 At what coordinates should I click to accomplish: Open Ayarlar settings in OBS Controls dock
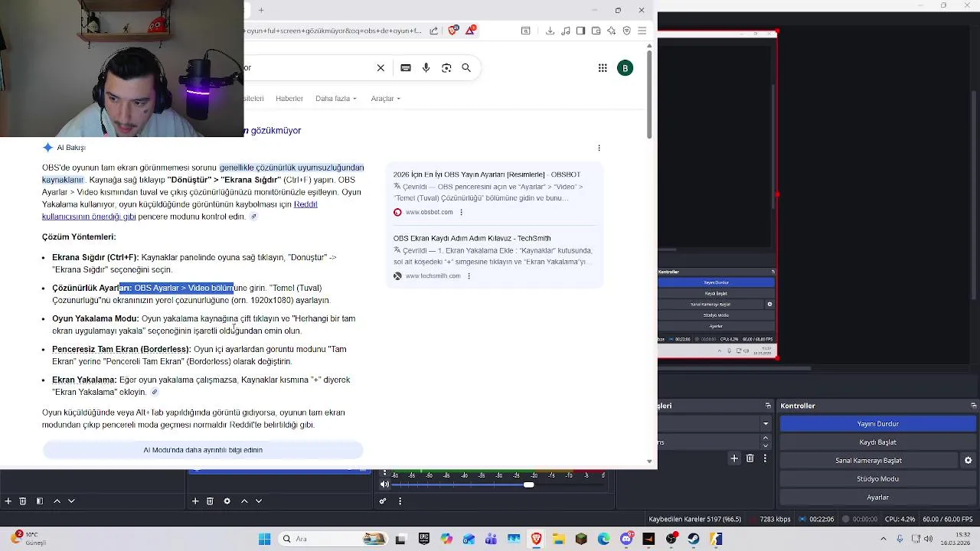tap(877, 497)
